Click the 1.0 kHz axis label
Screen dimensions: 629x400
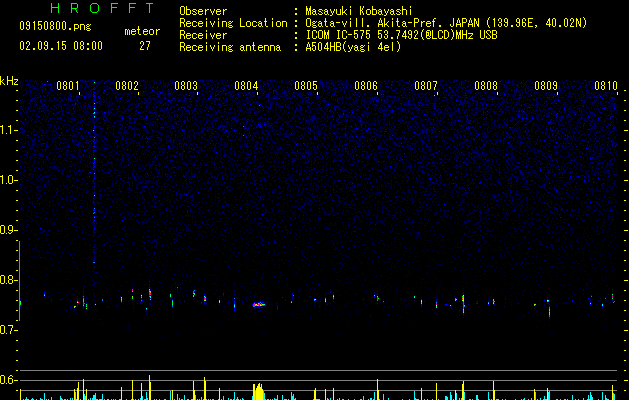tap(8, 180)
